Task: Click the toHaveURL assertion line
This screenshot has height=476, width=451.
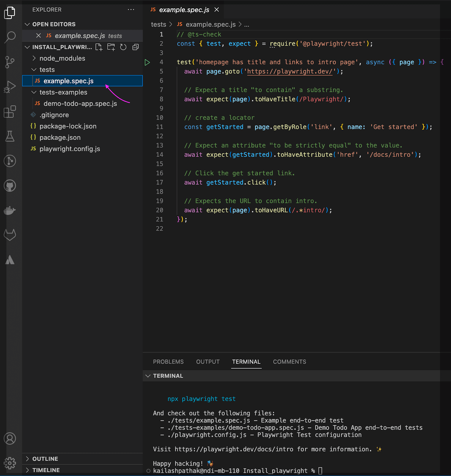Action: click(258, 210)
